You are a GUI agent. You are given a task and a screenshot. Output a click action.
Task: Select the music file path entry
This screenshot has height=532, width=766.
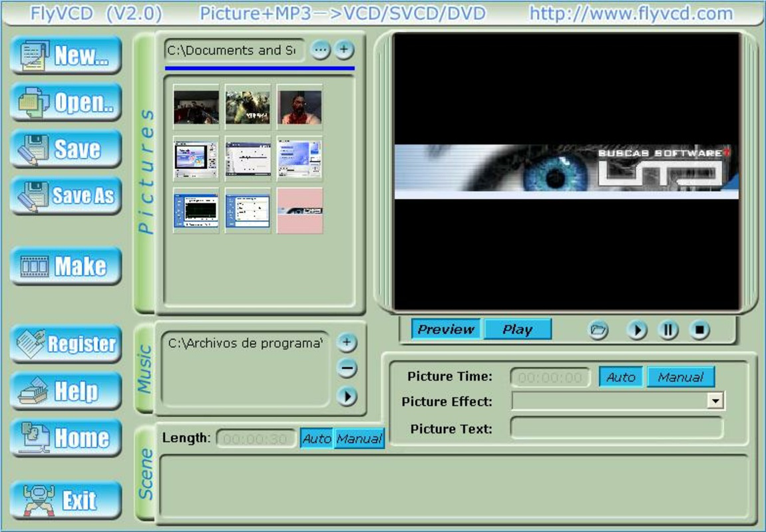tap(245, 343)
